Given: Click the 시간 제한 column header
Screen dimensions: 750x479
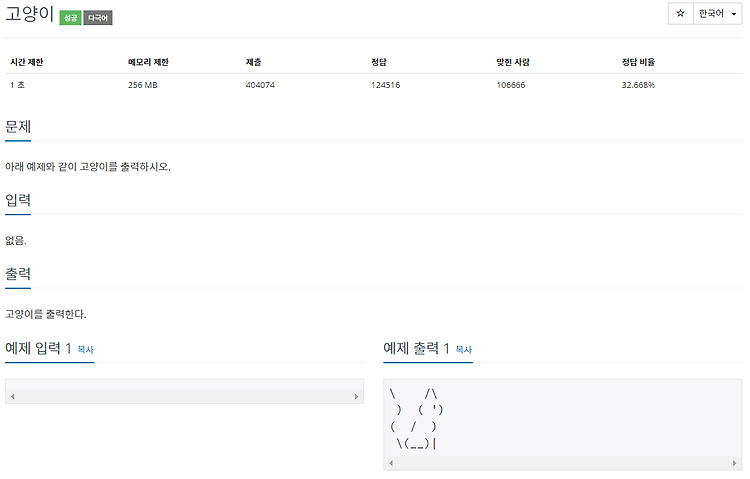Looking at the screenshot, I should coord(27,62).
